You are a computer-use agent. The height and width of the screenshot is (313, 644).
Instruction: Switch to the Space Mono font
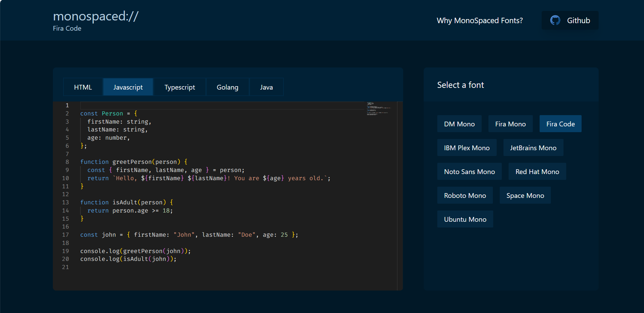pyautogui.click(x=525, y=195)
